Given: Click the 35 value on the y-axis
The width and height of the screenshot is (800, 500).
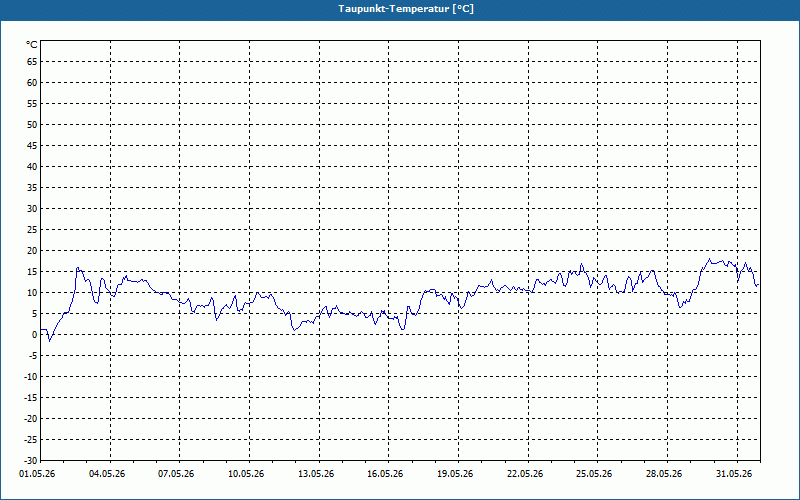Looking at the screenshot, I should click(32, 188).
